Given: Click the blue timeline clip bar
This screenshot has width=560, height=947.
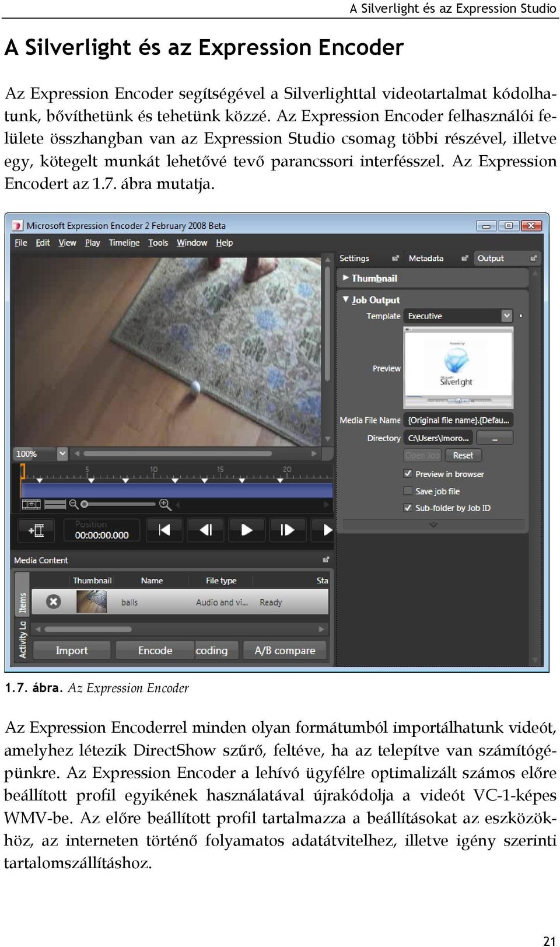Looking at the screenshot, I should [x=177, y=490].
